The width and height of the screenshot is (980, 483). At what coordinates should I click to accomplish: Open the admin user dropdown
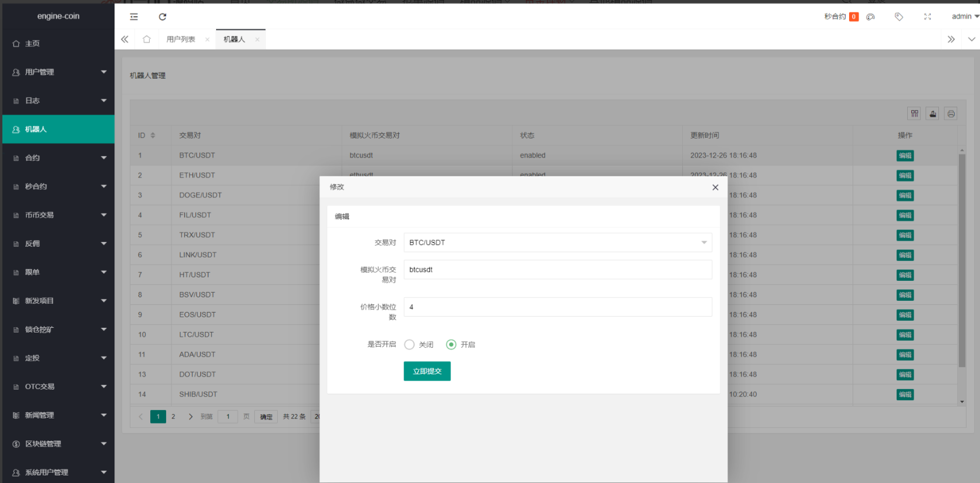click(x=965, y=16)
